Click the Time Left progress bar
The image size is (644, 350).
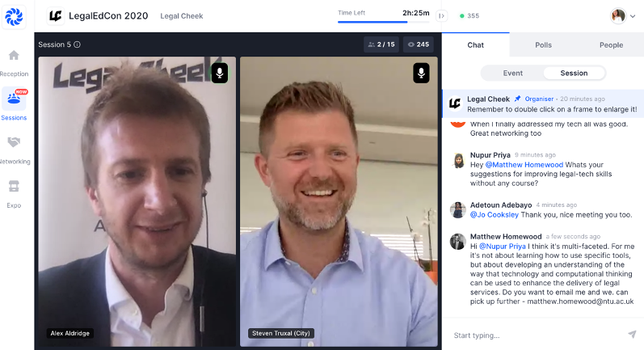point(385,22)
